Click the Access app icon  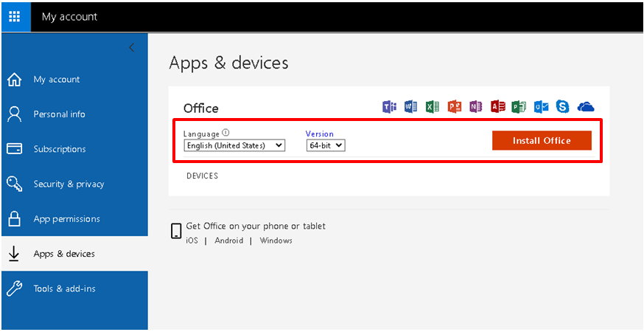click(498, 106)
